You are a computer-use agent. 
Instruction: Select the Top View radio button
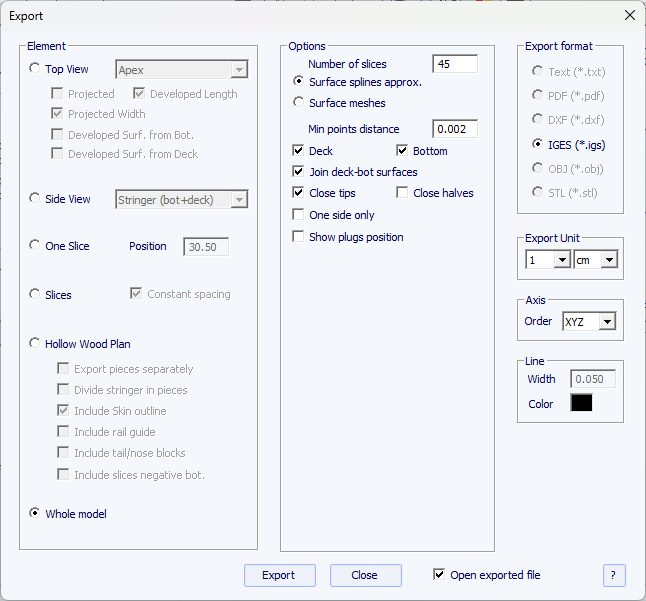pyautogui.click(x=35, y=68)
